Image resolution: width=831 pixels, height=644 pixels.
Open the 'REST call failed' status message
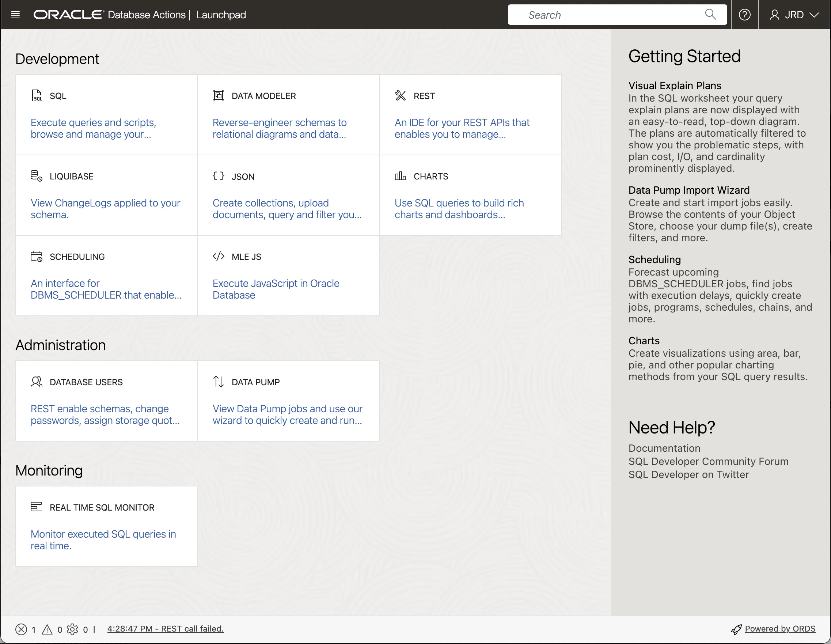166,629
